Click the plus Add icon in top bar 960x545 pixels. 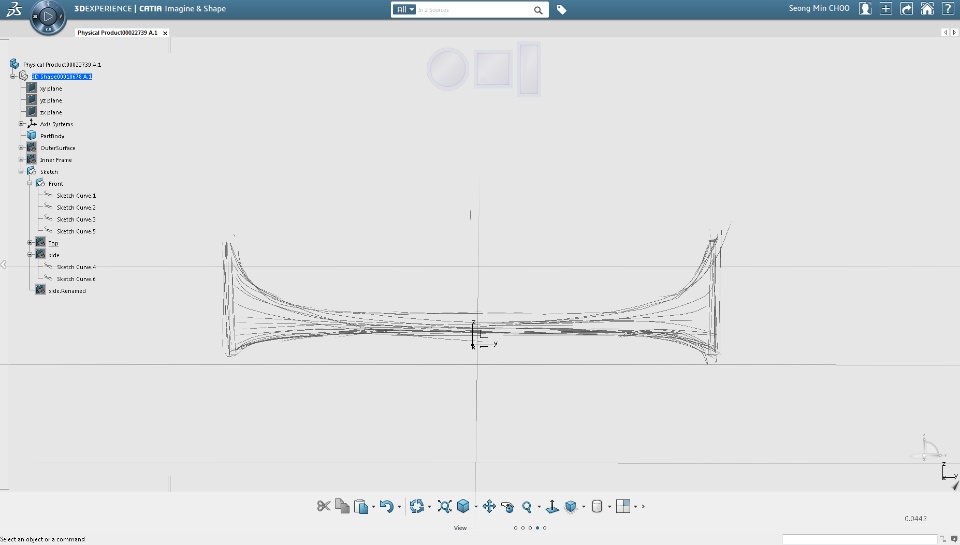click(x=886, y=9)
